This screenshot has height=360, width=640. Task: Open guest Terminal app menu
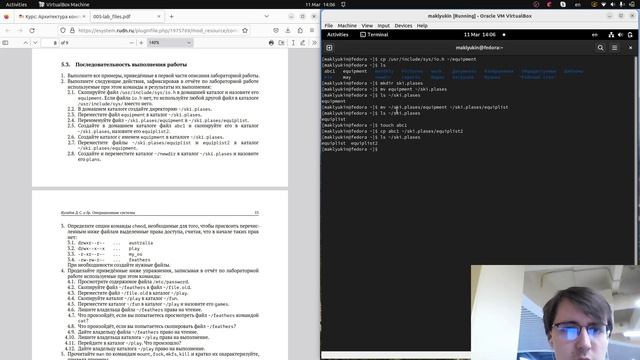click(x=374, y=35)
